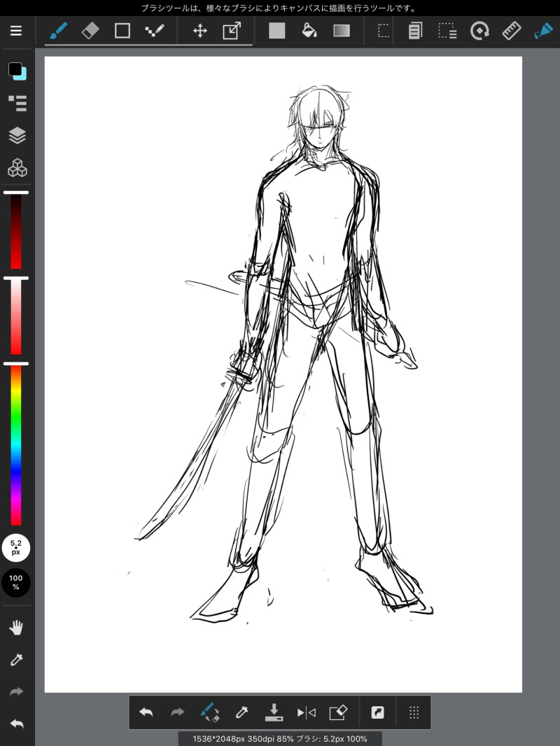This screenshot has height=746, width=560.
Task: Click the dotted grip handle of bottom toolbar
Action: (x=414, y=712)
